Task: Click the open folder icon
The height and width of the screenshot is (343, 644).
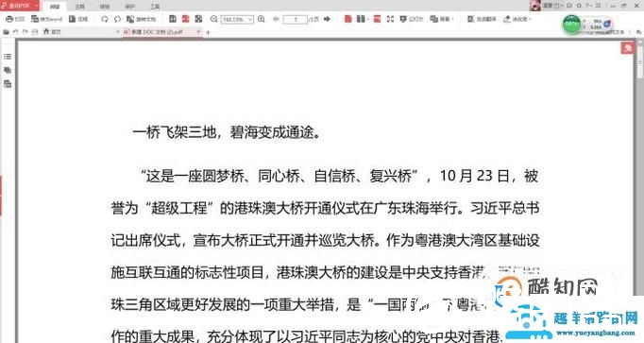Action: click(7, 31)
